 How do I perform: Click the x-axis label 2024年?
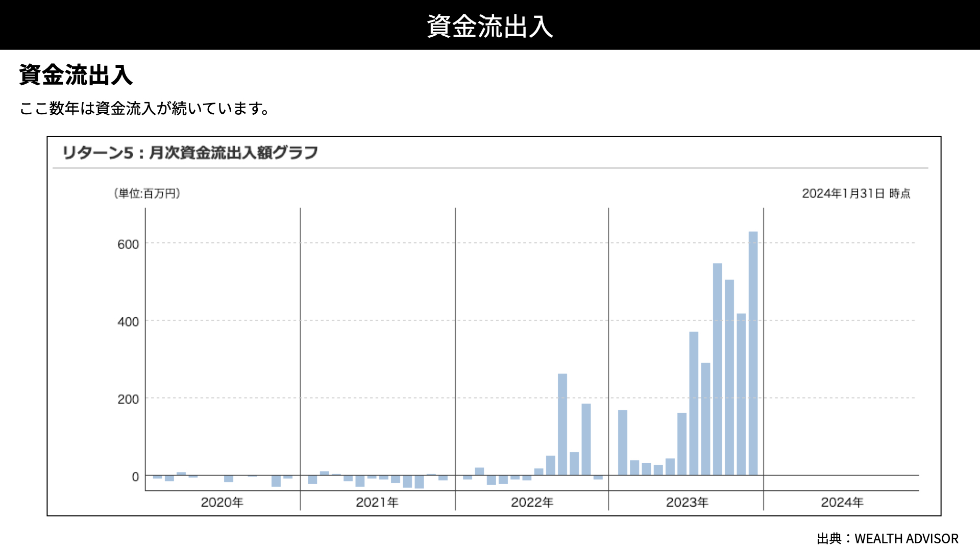(842, 503)
